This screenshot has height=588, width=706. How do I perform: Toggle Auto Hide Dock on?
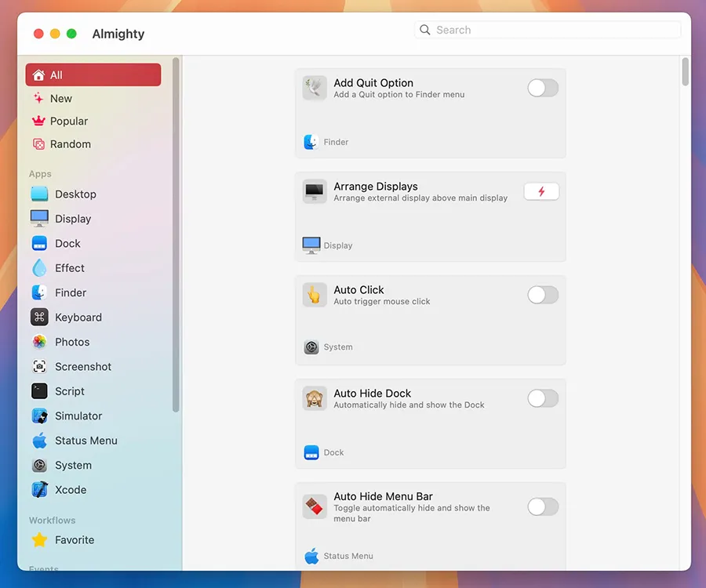[x=542, y=398]
